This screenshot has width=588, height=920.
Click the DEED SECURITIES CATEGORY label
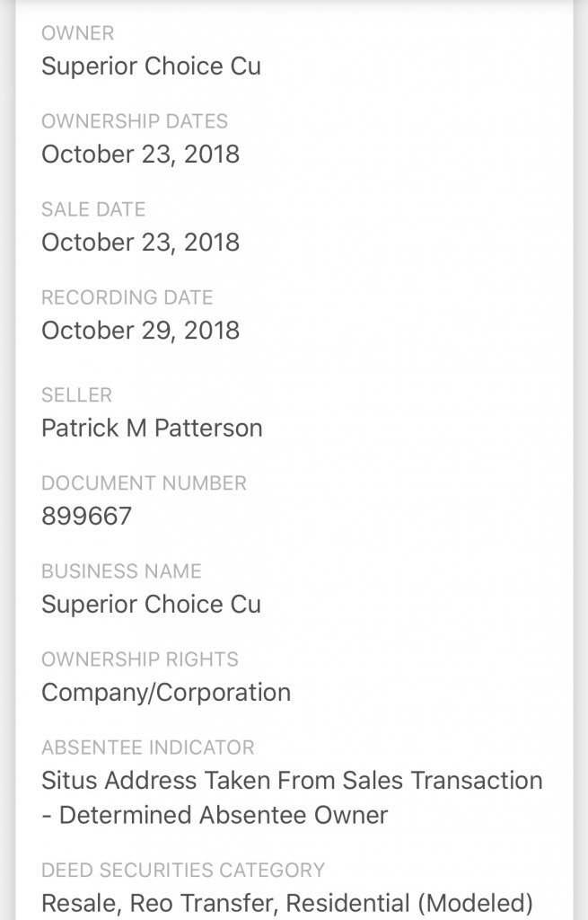(x=183, y=870)
